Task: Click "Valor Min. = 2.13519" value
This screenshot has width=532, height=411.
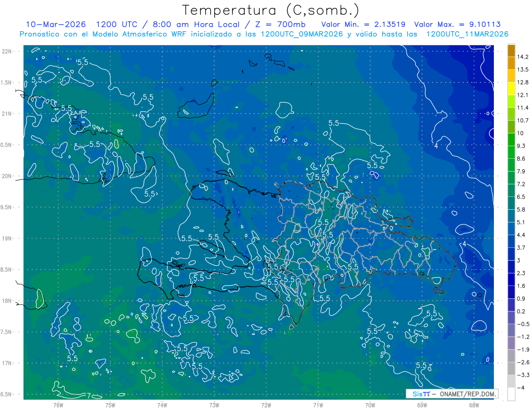Action: pos(364,24)
